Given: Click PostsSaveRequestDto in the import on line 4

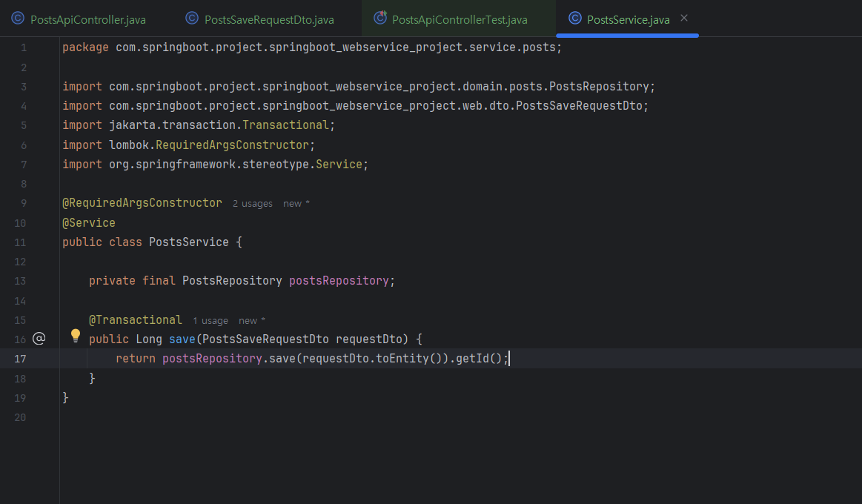Looking at the screenshot, I should click(x=579, y=105).
